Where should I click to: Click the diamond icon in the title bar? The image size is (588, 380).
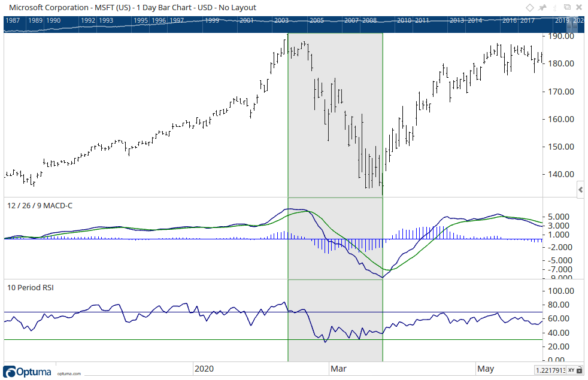coord(529,8)
